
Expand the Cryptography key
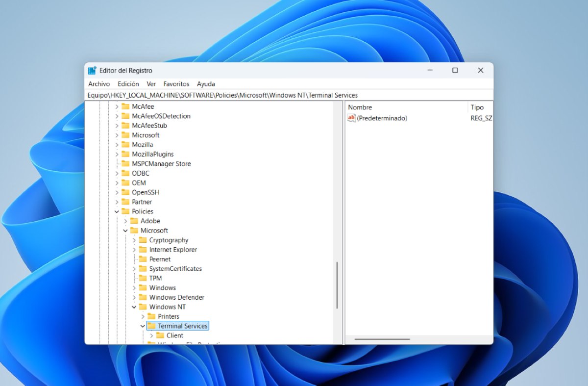coord(134,240)
